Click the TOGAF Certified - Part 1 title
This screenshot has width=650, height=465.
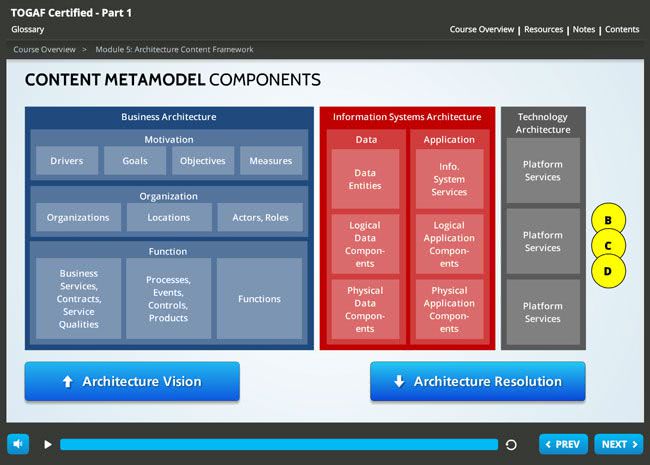click(71, 13)
